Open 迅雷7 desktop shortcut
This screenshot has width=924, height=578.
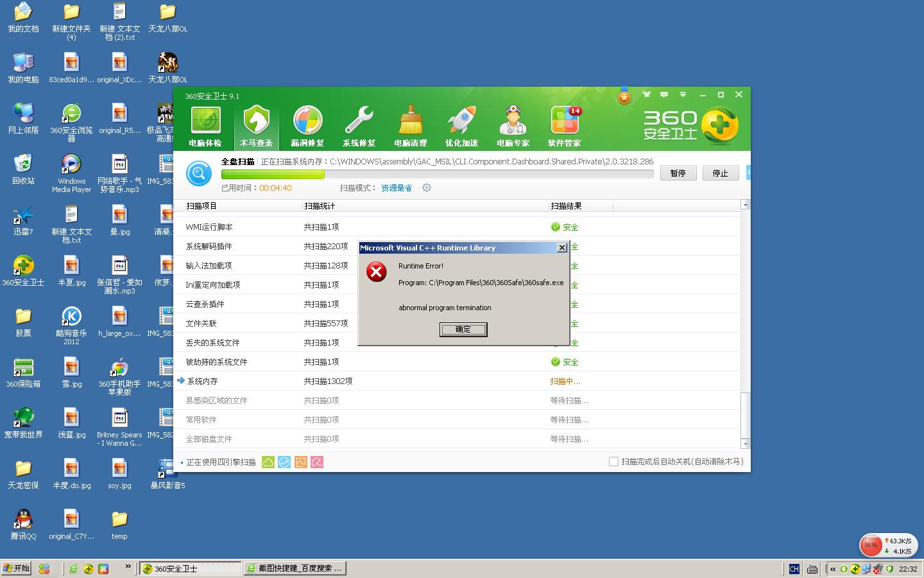coord(23,220)
